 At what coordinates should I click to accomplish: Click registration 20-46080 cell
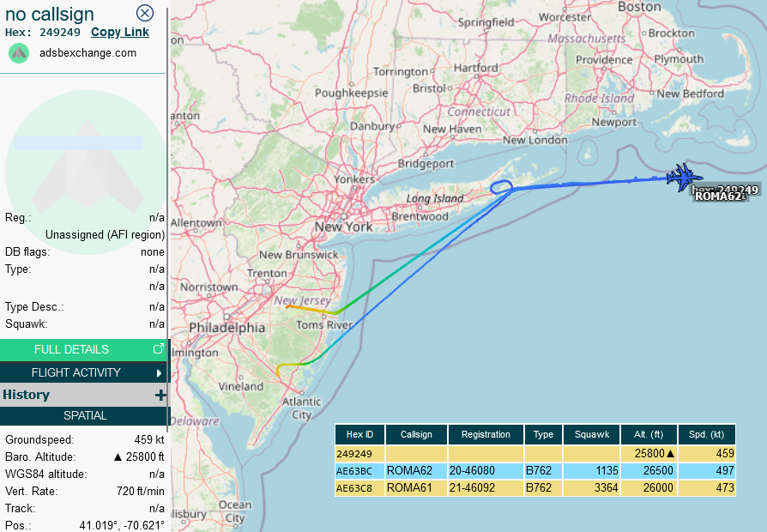point(486,471)
